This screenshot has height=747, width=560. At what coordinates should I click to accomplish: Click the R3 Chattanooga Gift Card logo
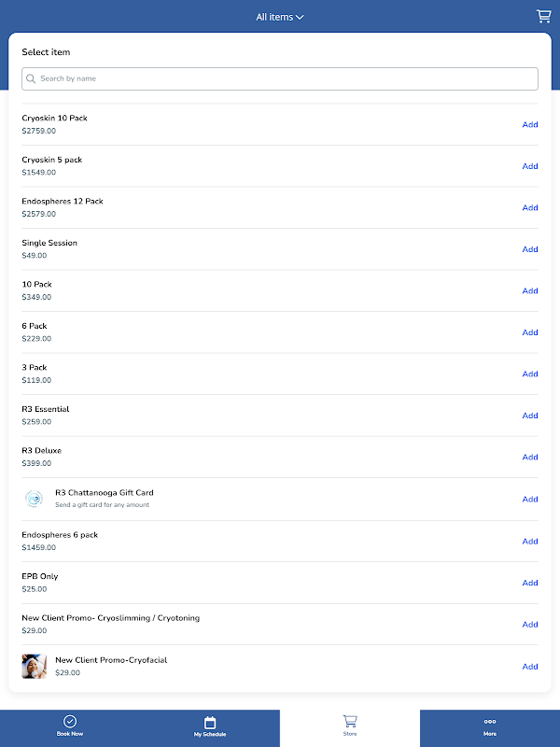34,499
